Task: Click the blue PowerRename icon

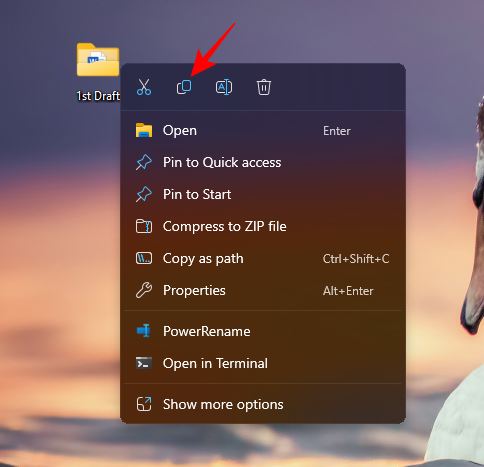Action: 144,331
